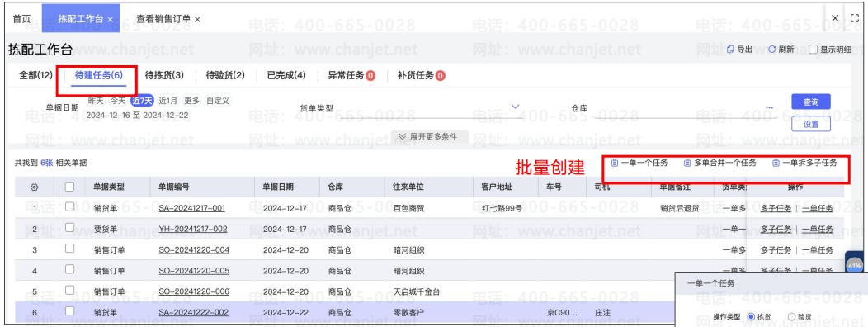Tick the select-all checkbox in the table header
The height and width of the screenshot is (327, 868).
(x=70, y=187)
